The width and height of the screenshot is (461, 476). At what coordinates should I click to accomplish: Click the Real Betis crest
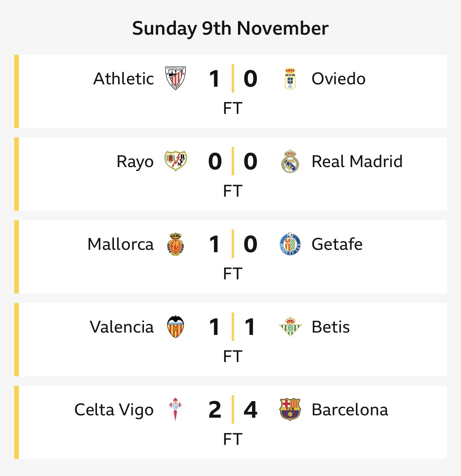point(290,327)
